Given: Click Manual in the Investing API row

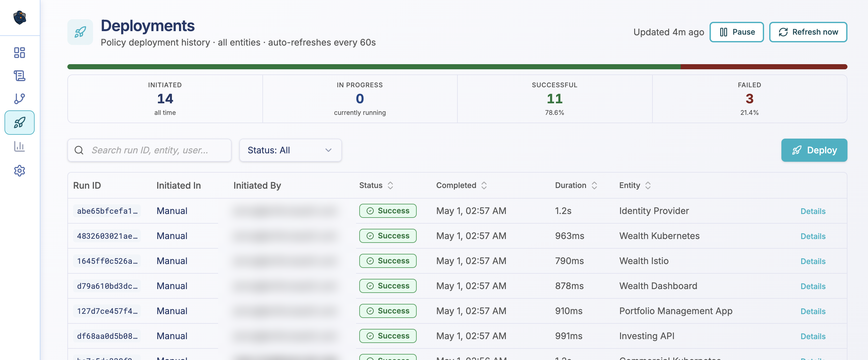Looking at the screenshot, I should pos(172,336).
